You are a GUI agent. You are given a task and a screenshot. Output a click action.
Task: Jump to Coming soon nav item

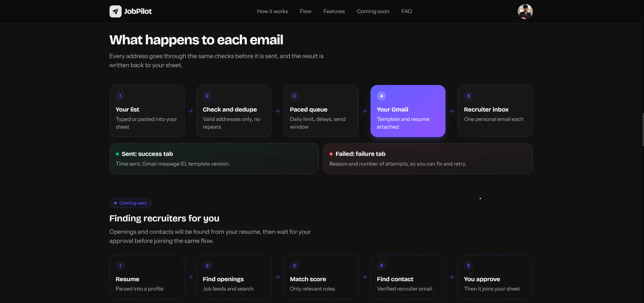[373, 11]
